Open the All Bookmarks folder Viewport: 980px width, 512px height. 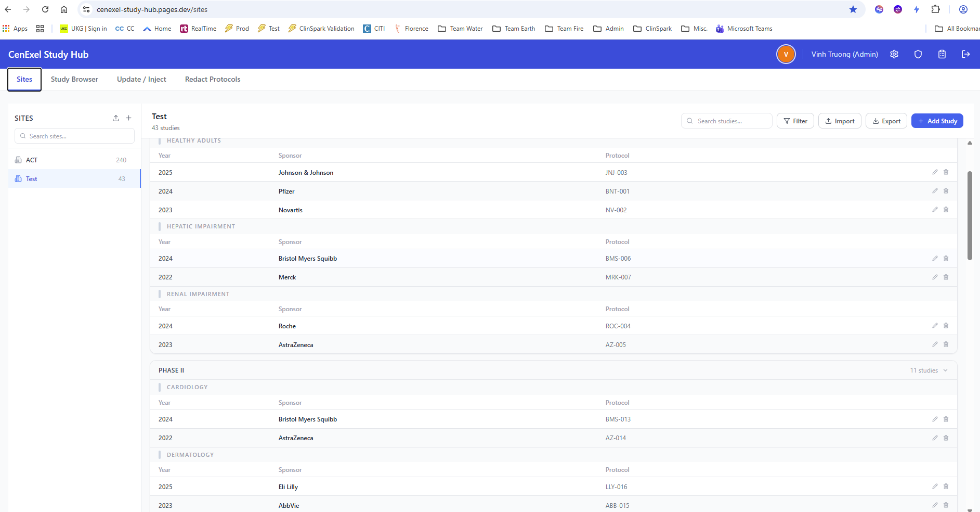(x=957, y=29)
